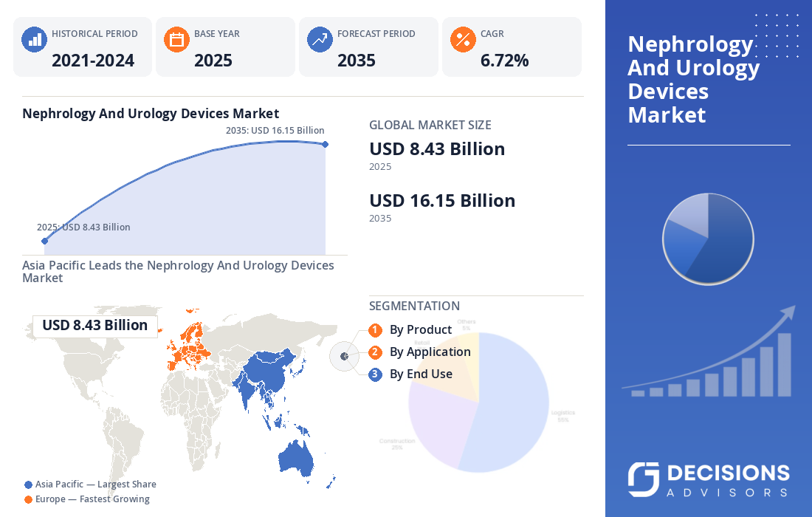The image size is (812, 517).
Task: Click the 'Asia Pacific Leads' map heading
Action: 178,272
